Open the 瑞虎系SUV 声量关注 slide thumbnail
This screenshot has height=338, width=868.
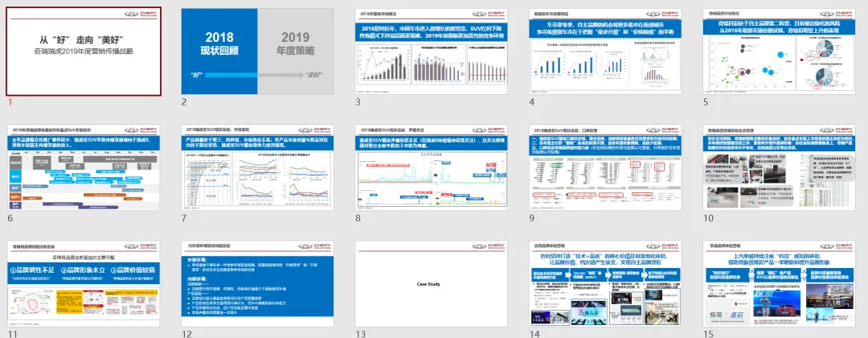(x=432, y=167)
